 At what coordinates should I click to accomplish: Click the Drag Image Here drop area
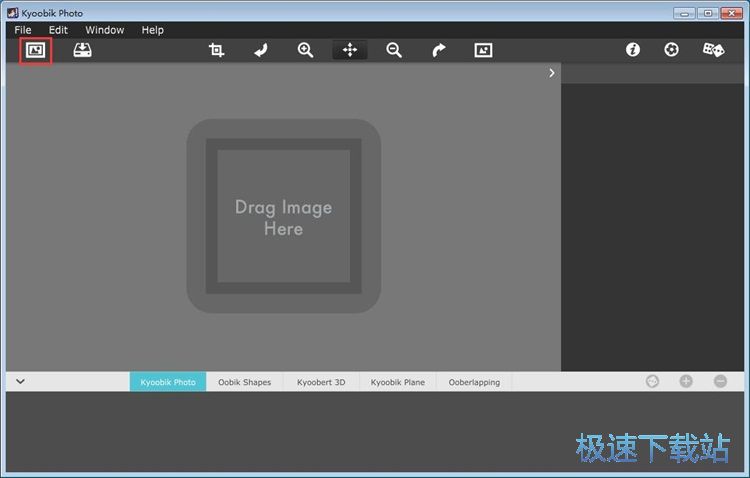pyautogui.click(x=283, y=217)
